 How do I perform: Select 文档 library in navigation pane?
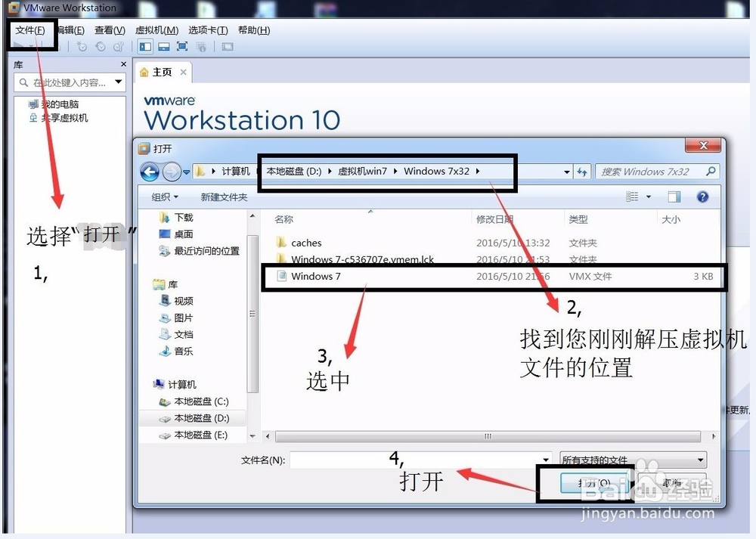176,335
